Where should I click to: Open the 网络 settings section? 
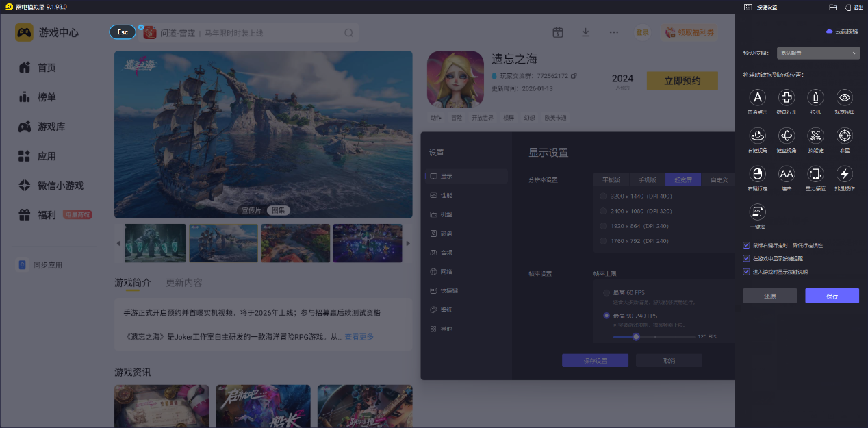click(466, 271)
